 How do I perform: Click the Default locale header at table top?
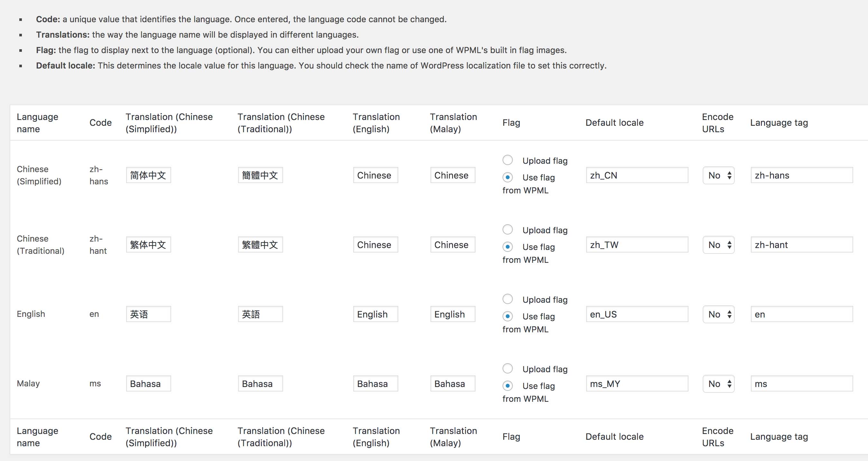614,123
